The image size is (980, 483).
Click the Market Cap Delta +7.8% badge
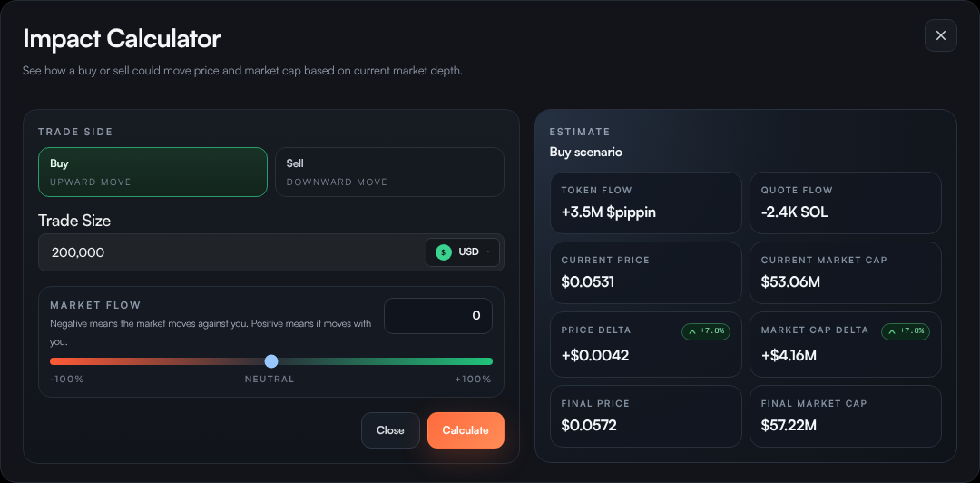tap(906, 331)
